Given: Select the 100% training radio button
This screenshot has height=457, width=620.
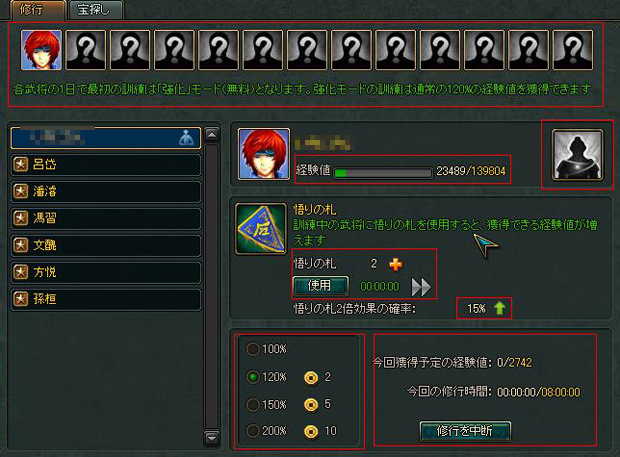Looking at the screenshot, I should tap(253, 349).
